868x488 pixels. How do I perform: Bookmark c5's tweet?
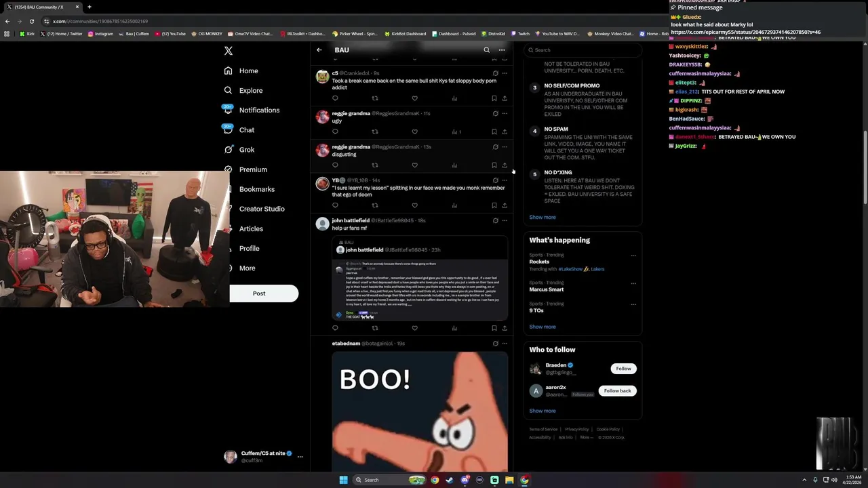(494, 98)
